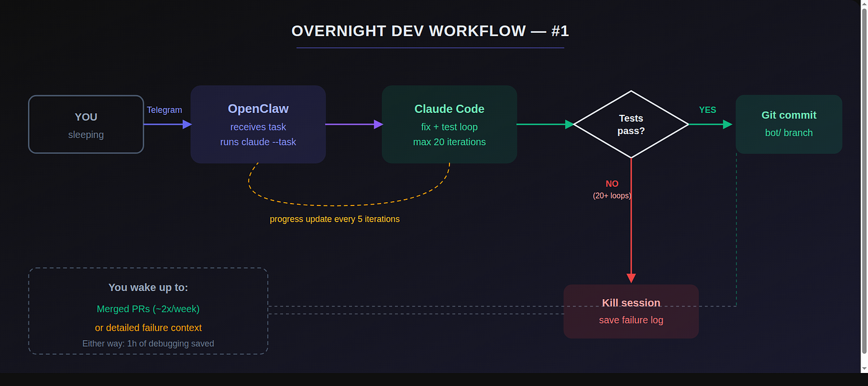Click the Telegram arrow label
Viewport: 868px width, 386px height.
(164, 110)
